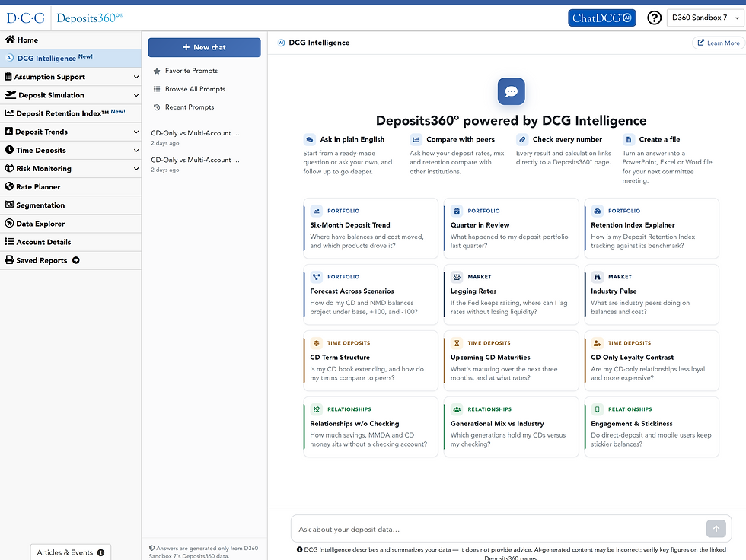Click the Saved Reports arrow icon
Viewport: 746px width, 560px height.
tap(75, 260)
